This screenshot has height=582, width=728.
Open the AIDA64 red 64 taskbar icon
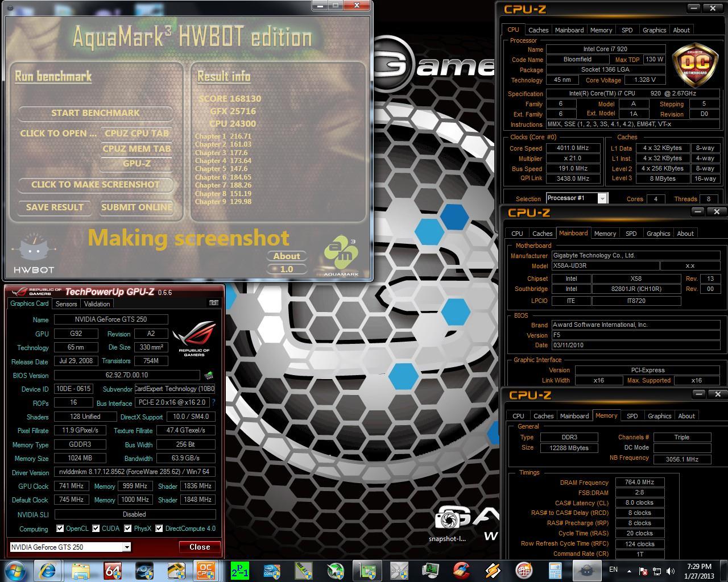point(113,570)
